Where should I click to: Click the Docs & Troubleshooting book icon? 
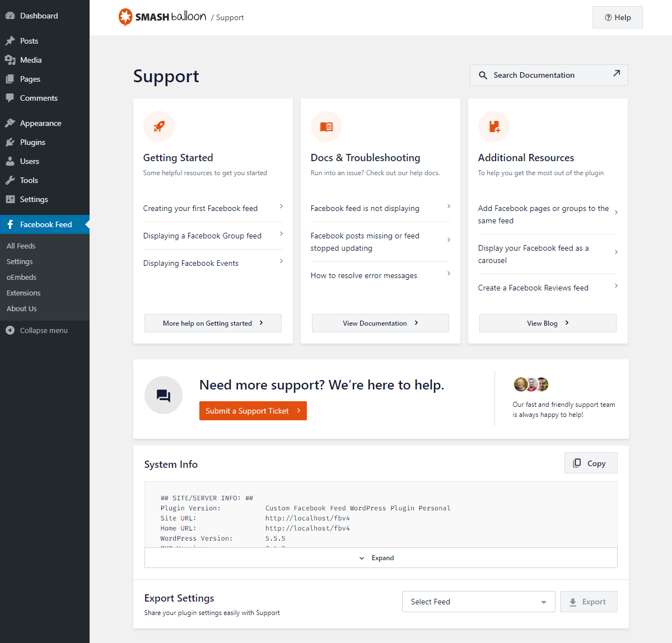pyautogui.click(x=326, y=126)
